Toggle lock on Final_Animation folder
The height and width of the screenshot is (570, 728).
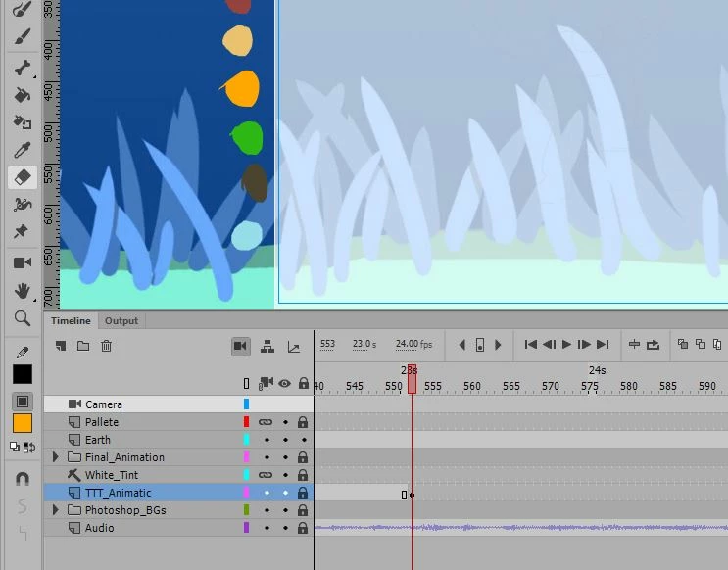pos(303,457)
